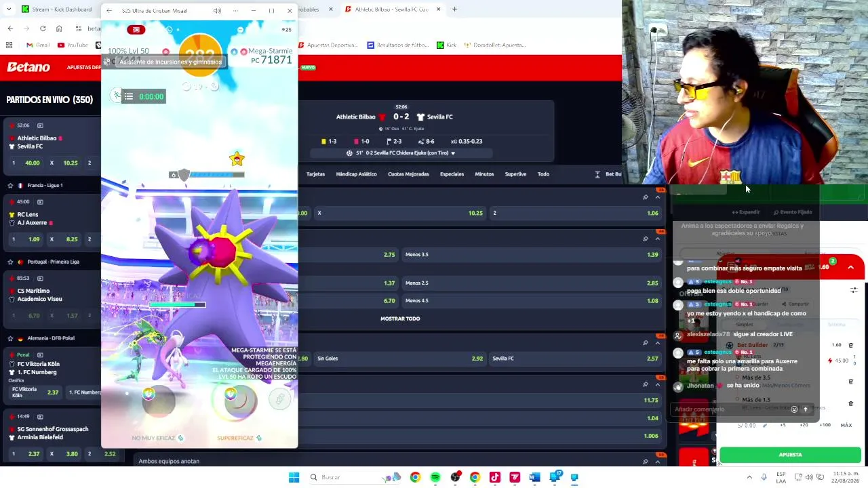Open the Chrome apps grid
This screenshot has height=488, width=868.
(9, 45)
